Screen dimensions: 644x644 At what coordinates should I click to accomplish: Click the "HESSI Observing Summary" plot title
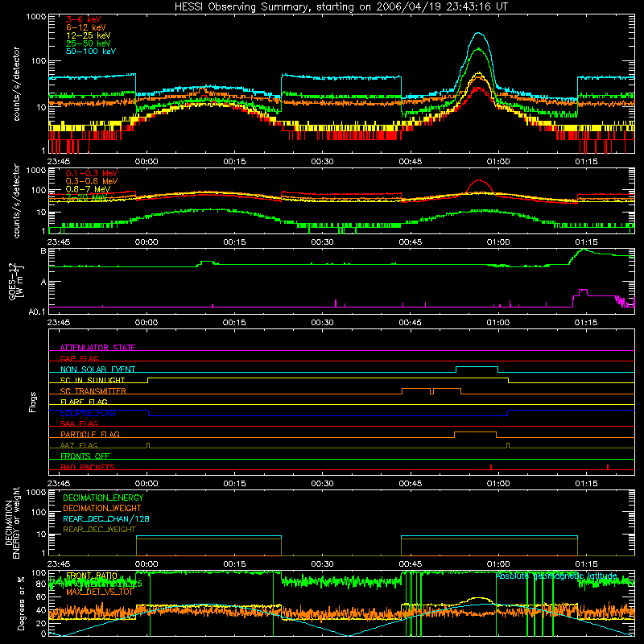click(x=341, y=6)
